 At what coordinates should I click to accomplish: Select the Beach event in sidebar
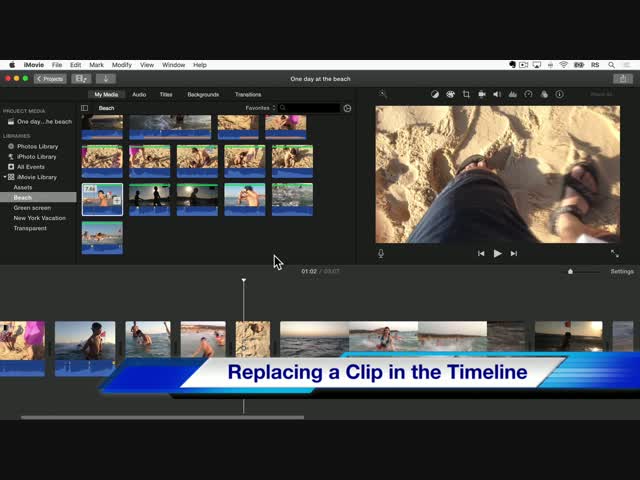[38, 198]
